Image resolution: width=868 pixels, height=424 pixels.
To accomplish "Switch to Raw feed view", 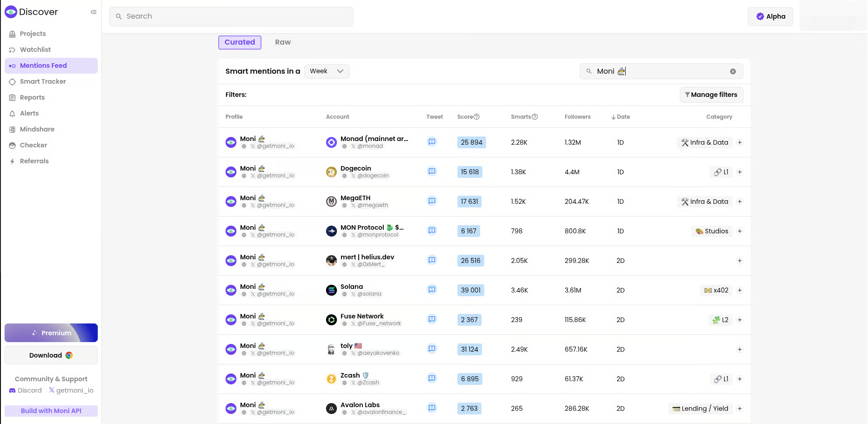I will coord(282,42).
